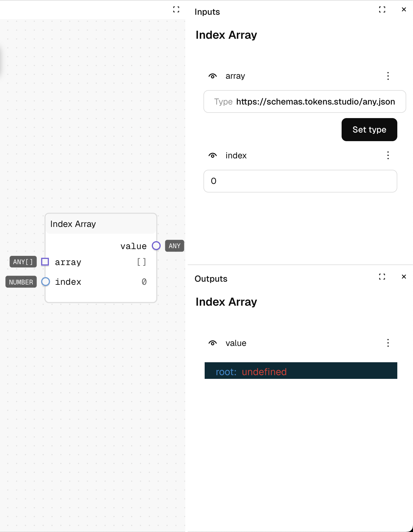
Task: Select the index input port circle
Action: click(x=46, y=281)
